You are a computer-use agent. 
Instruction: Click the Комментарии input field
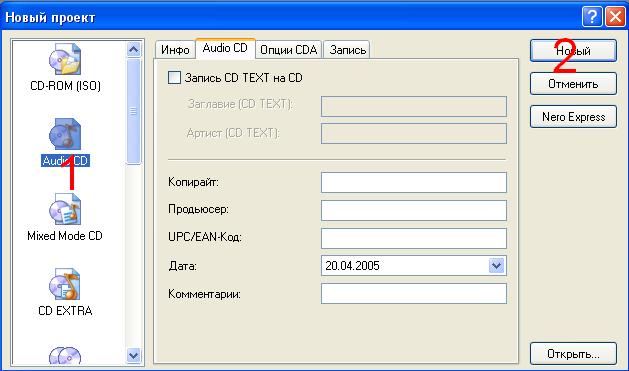[414, 294]
